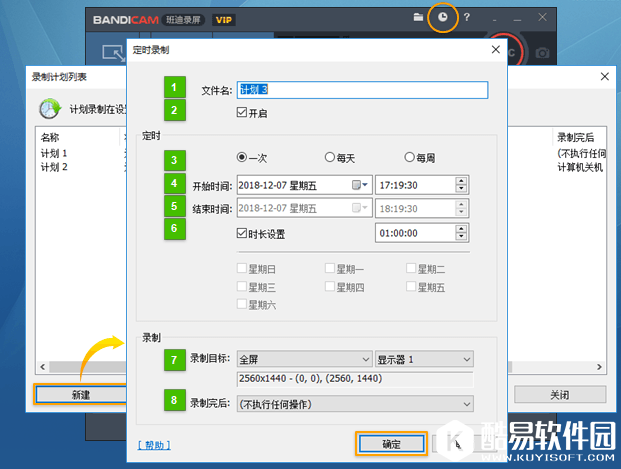Click the 文件名 file name input field
This screenshot has height=469, width=621.
pyautogui.click(x=362, y=90)
